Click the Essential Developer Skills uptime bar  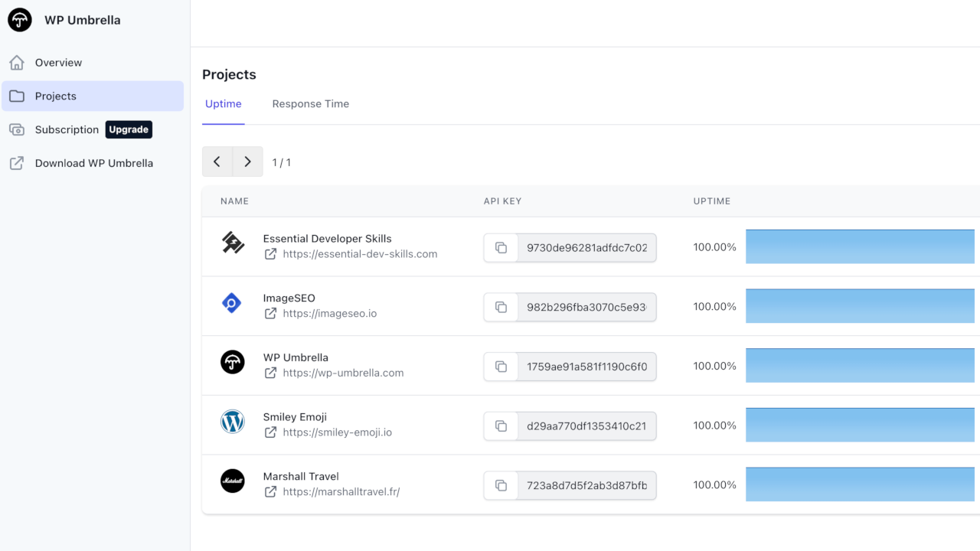860,246
